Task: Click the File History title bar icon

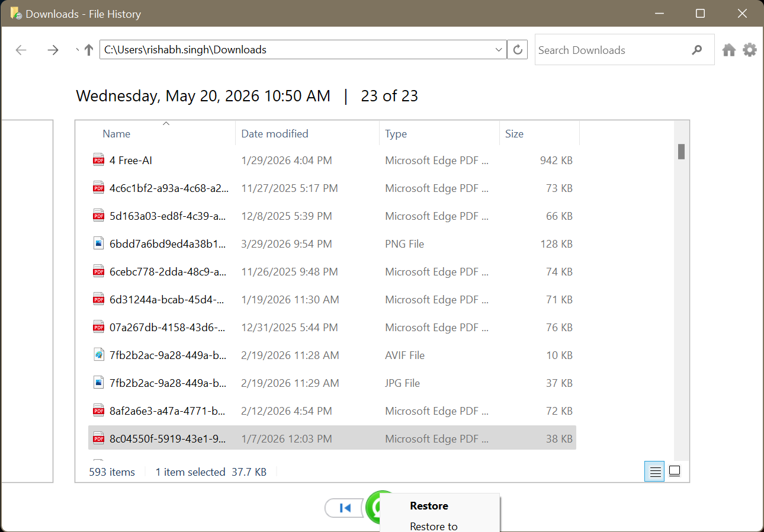Action: (x=17, y=13)
